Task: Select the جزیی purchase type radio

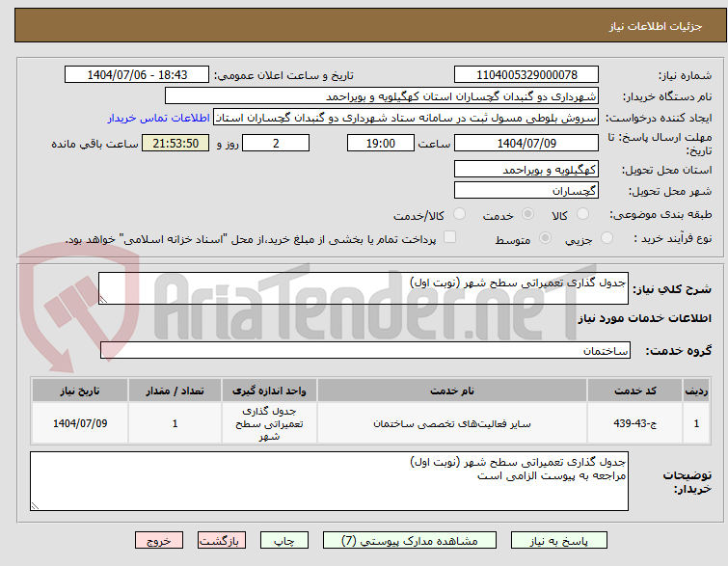Action: (x=607, y=238)
